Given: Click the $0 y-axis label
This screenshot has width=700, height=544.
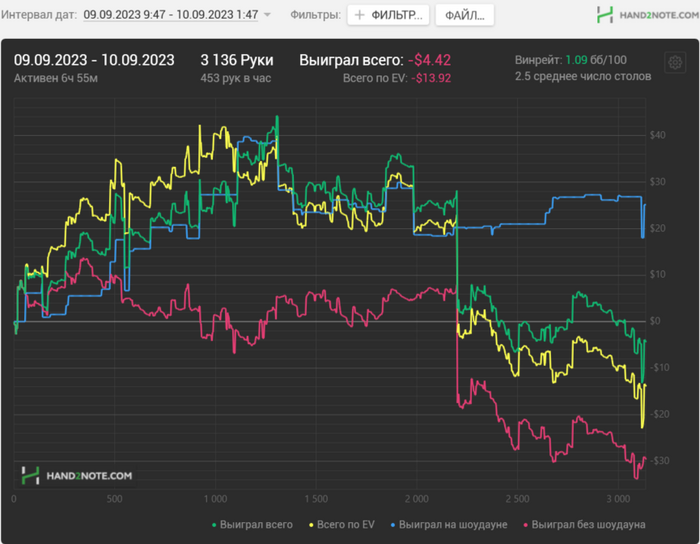Looking at the screenshot, I should 655,321.
